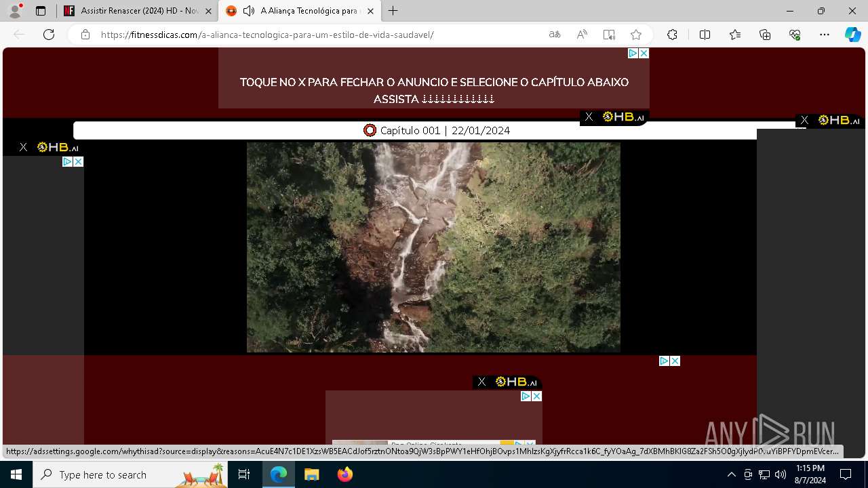Open Task View on the taskbar

[x=245, y=474]
